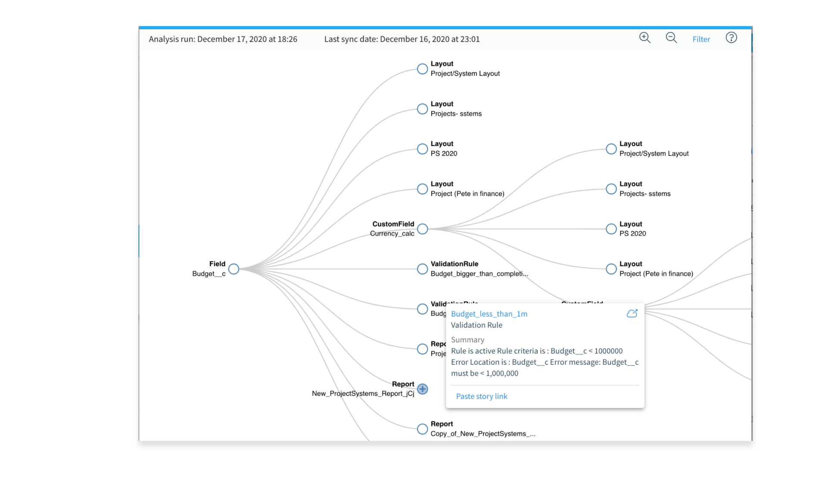Open the Budget_less_than_1m link
The height and width of the screenshot is (504, 828).
[489, 314]
